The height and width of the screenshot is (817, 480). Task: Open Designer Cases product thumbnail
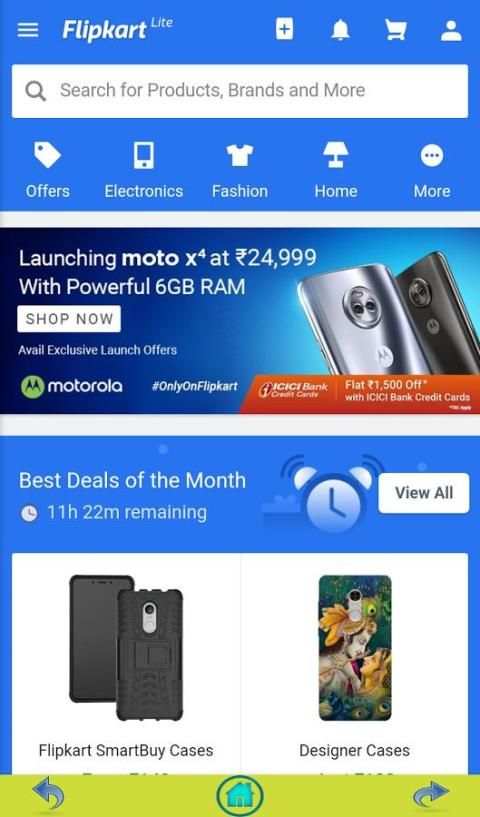pos(355,648)
